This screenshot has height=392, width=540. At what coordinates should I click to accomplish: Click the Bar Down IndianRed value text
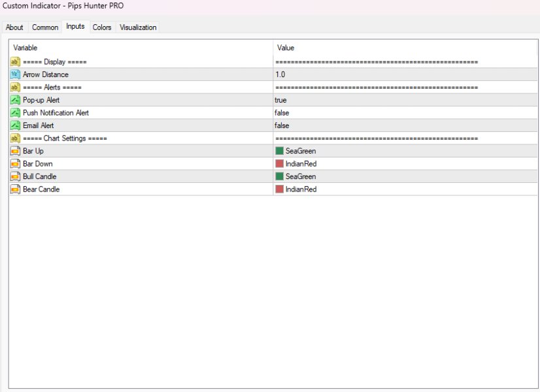tap(301, 164)
